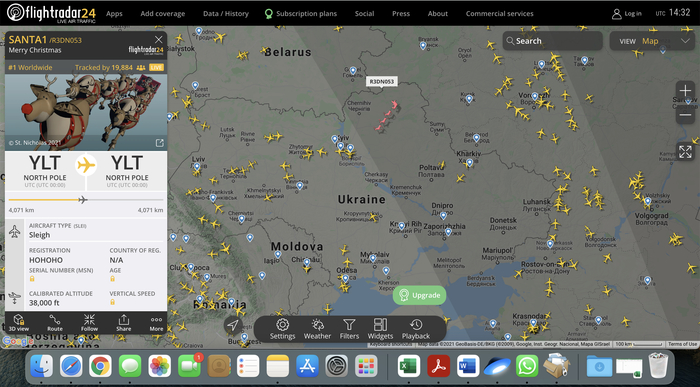700x387 pixels.
Task: Click the Moldova country label on map
Action: click(x=297, y=246)
